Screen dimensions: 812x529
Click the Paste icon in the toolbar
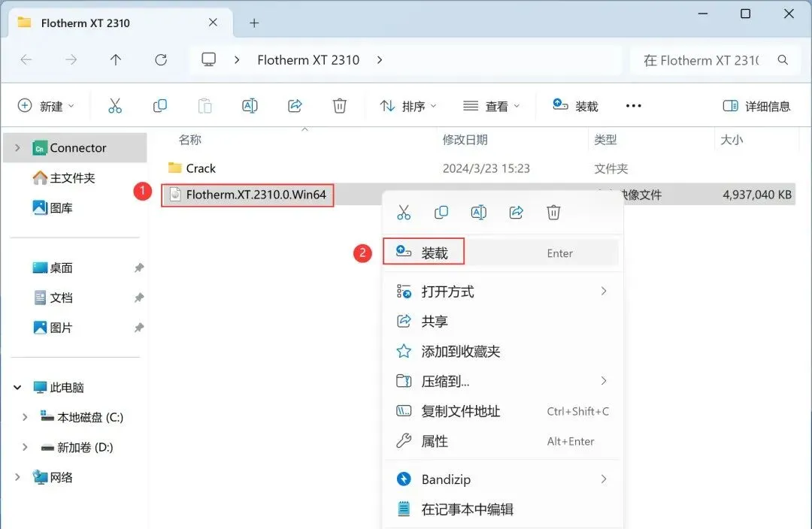pos(205,106)
